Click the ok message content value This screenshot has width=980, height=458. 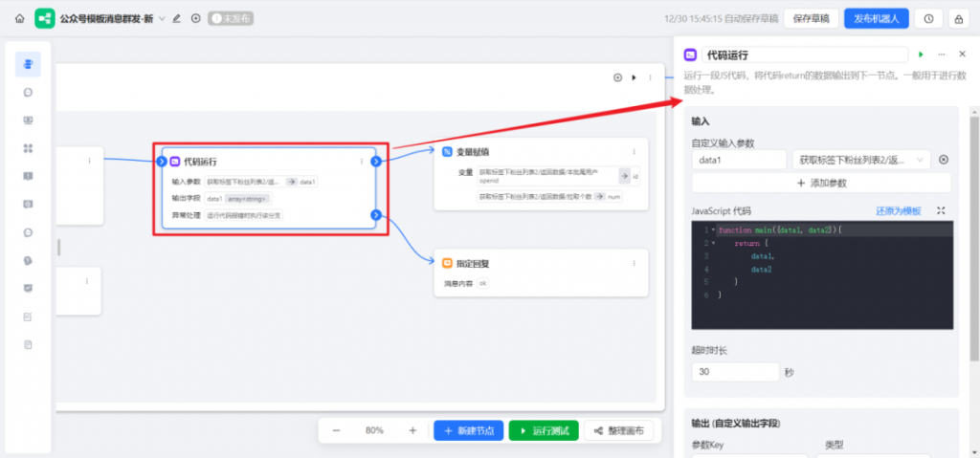click(x=482, y=283)
